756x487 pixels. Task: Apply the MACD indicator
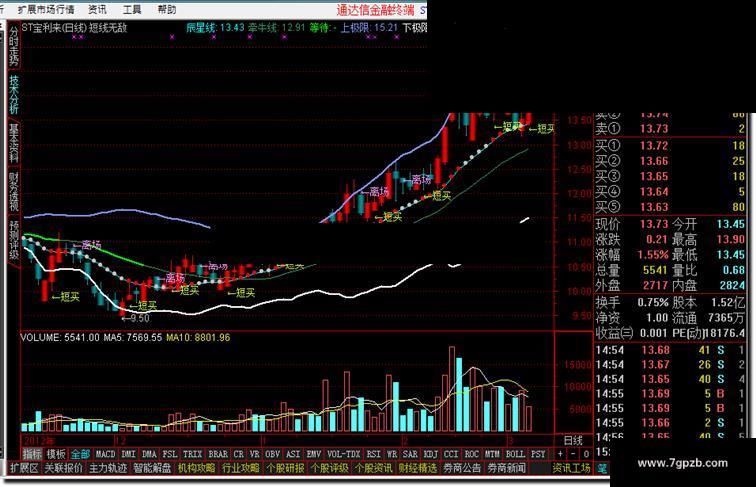105,454
